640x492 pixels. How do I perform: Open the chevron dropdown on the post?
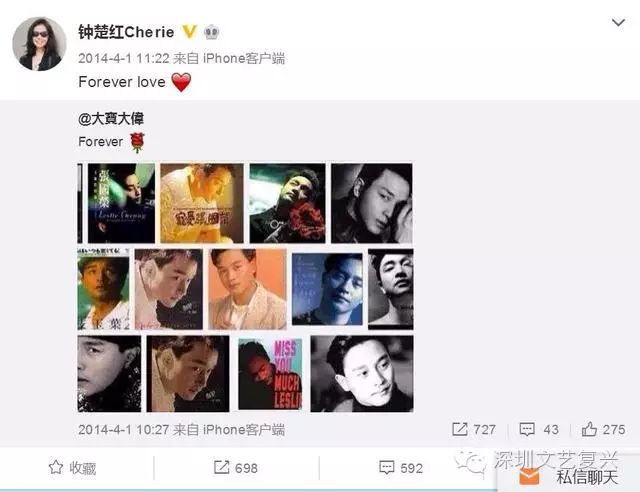coord(618,22)
